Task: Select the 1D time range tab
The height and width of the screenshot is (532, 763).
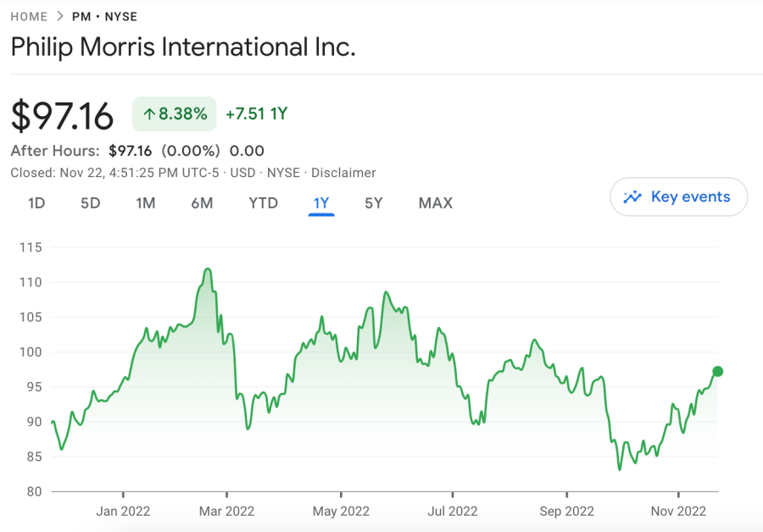Action: coord(36,203)
